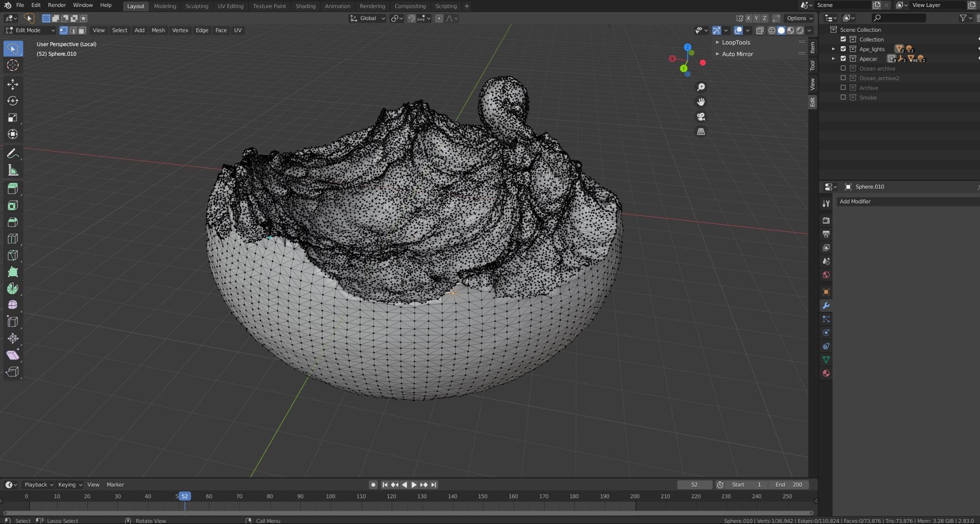Uncheck the Ape_lights collection checkbox
The height and width of the screenshot is (524, 980).
pos(843,49)
